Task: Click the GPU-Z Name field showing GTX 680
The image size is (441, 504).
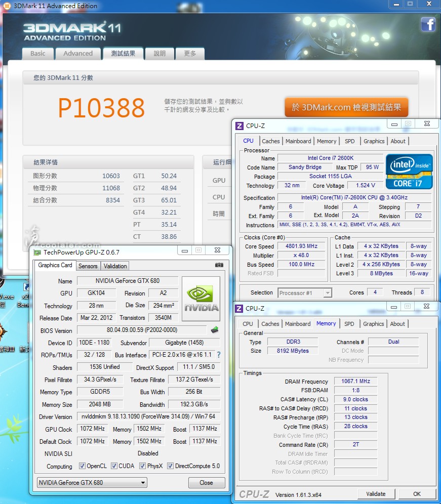Action: click(128, 281)
